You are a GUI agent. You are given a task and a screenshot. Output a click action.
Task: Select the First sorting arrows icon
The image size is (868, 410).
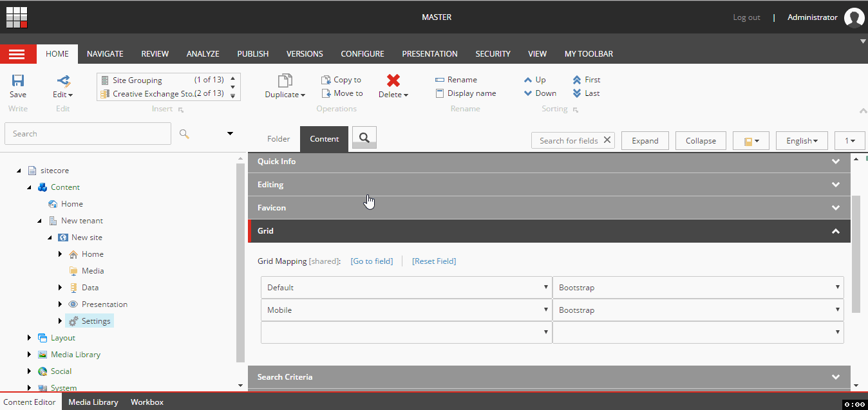[x=577, y=80]
